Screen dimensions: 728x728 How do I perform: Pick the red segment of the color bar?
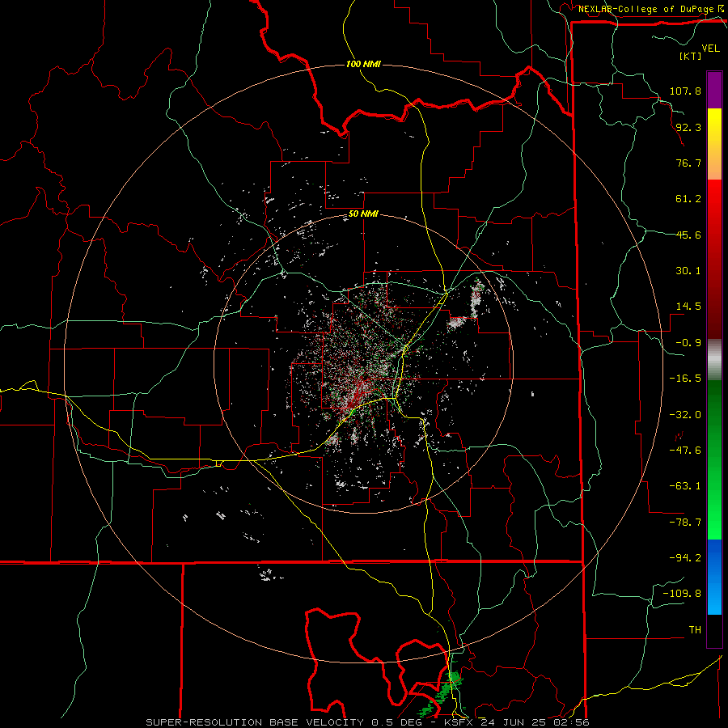(714, 259)
